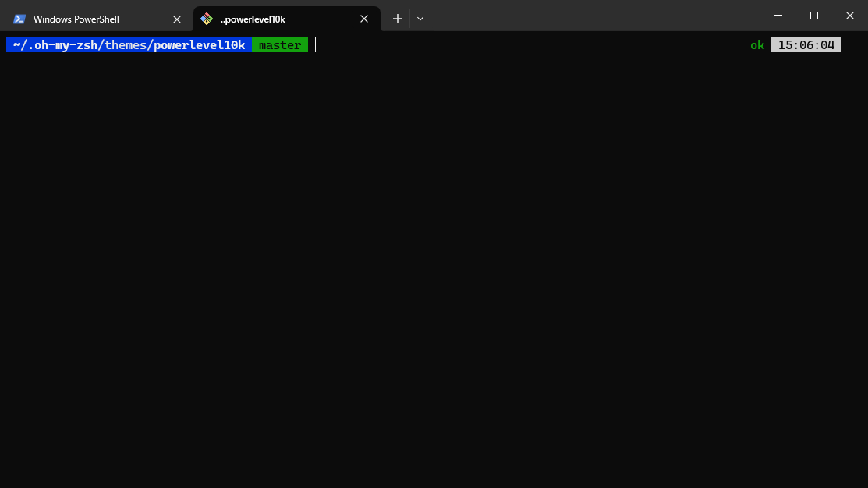Click the blinking terminal cursor
The width and height of the screenshot is (868, 488).
[315, 44]
